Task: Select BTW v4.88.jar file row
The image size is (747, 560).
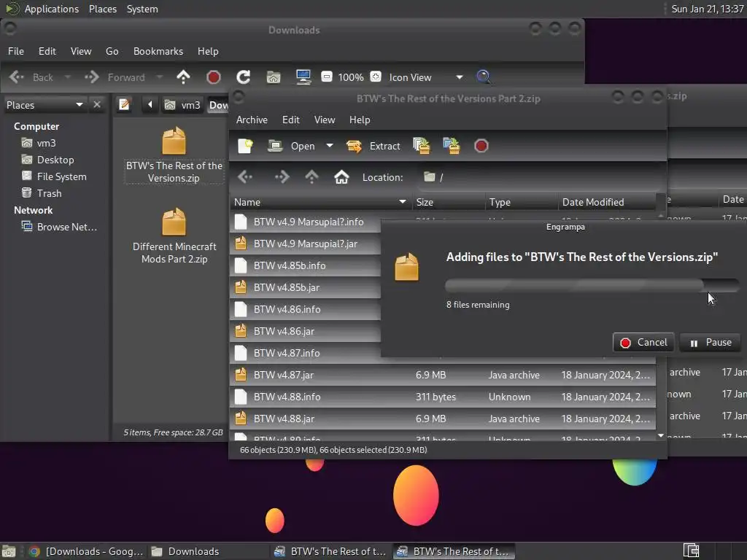Action: (x=443, y=419)
